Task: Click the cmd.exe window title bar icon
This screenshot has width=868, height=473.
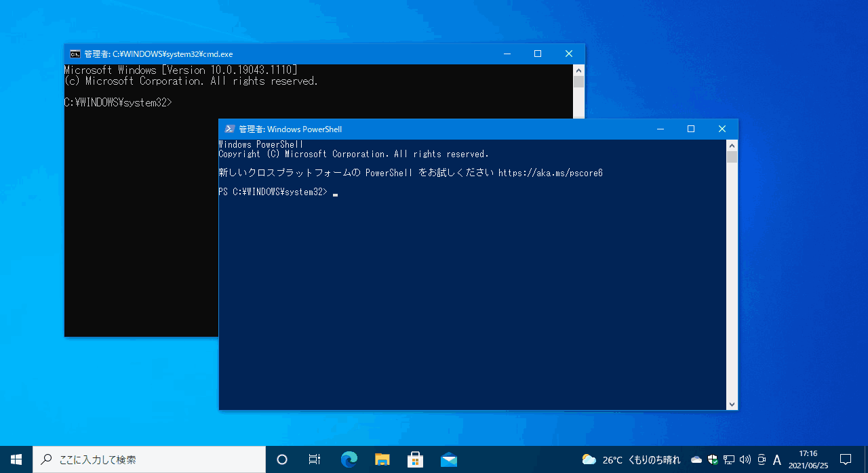Action: [x=75, y=54]
